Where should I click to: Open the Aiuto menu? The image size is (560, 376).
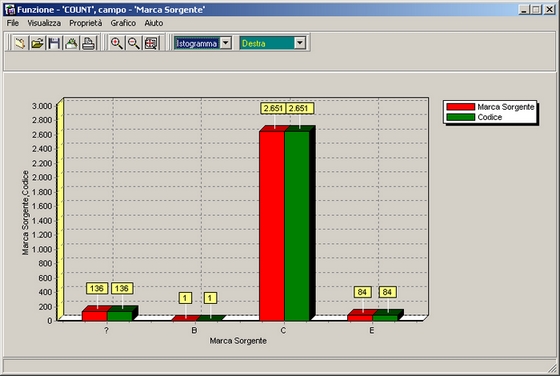coord(154,23)
